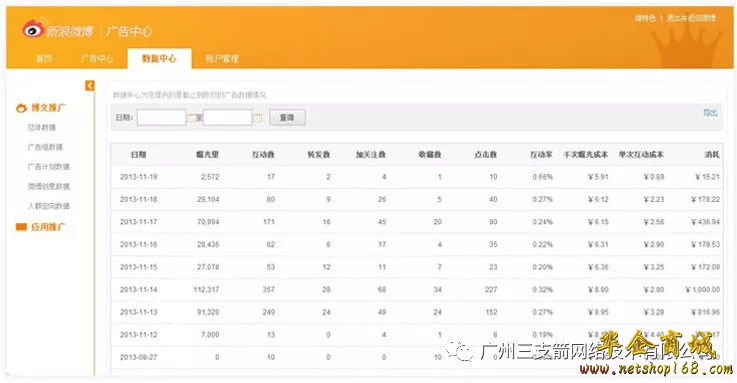
Task: Open 微博创意数据 in the sidebar
Action: pos(48,187)
